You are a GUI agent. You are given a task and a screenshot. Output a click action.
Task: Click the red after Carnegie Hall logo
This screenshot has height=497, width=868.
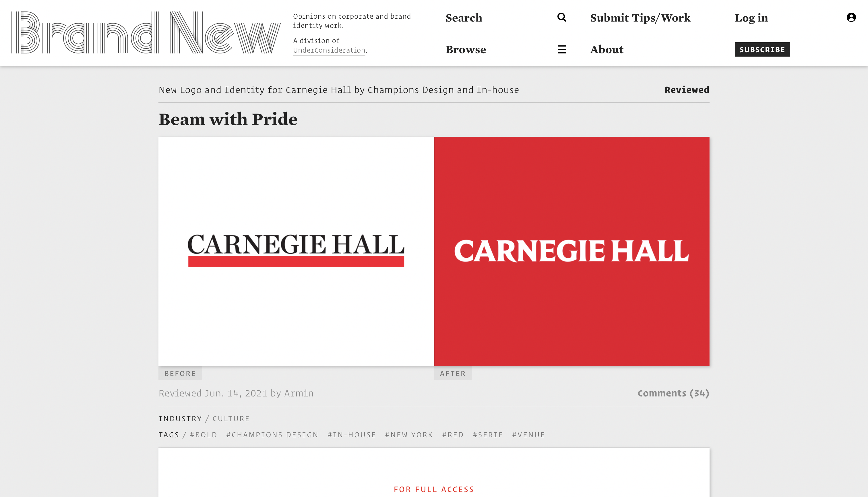(x=571, y=251)
